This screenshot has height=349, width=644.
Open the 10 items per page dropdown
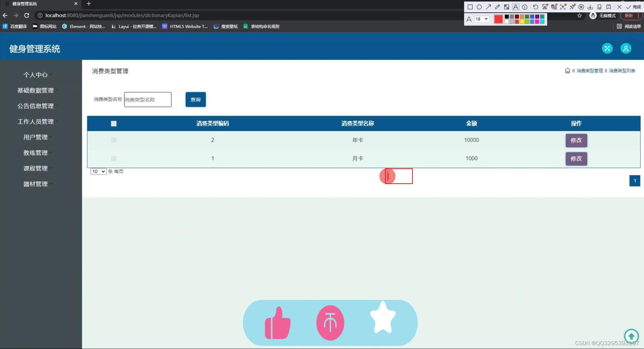point(98,171)
